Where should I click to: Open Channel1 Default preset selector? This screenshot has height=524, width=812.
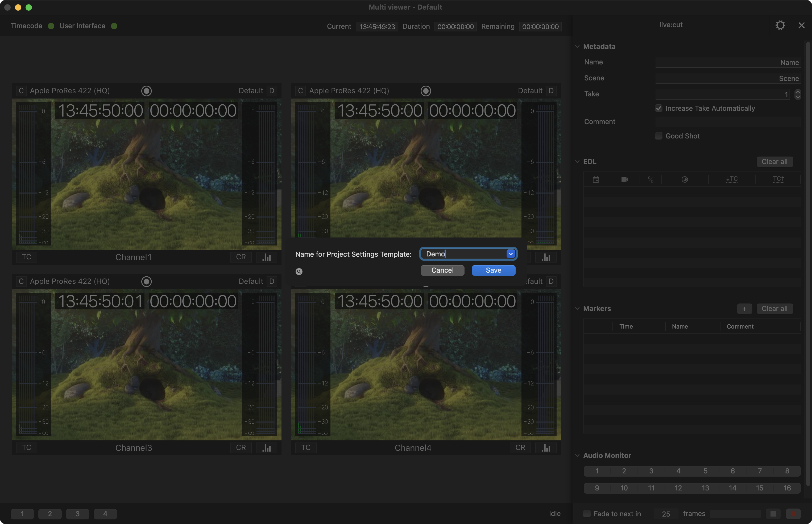pyautogui.click(x=251, y=91)
